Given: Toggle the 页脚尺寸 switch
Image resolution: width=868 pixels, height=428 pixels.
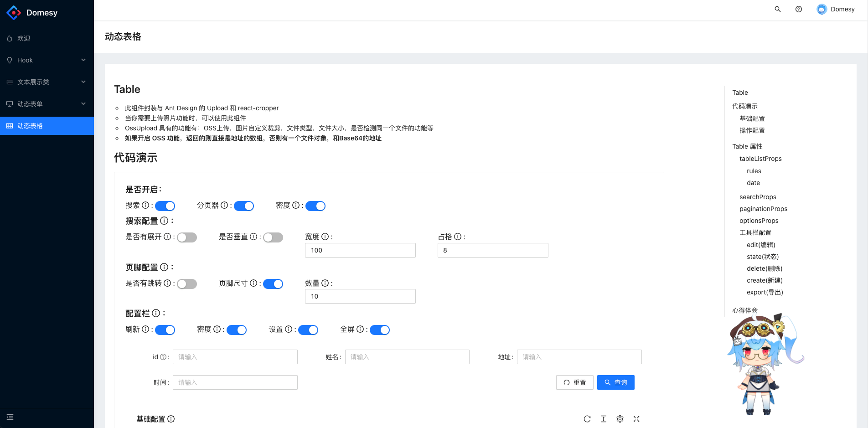Looking at the screenshot, I should [273, 284].
